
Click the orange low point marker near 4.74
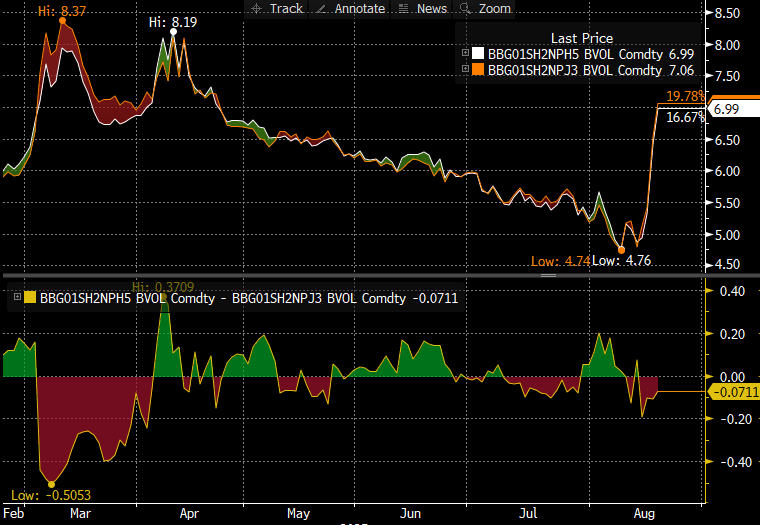click(621, 250)
